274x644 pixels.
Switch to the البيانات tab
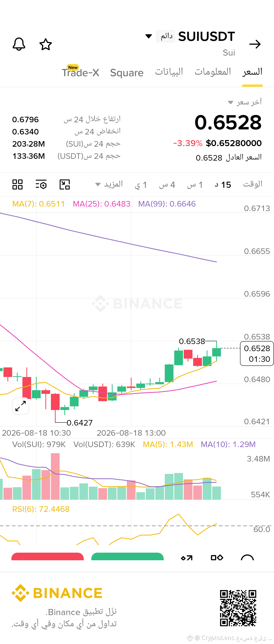pyautogui.click(x=169, y=72)
